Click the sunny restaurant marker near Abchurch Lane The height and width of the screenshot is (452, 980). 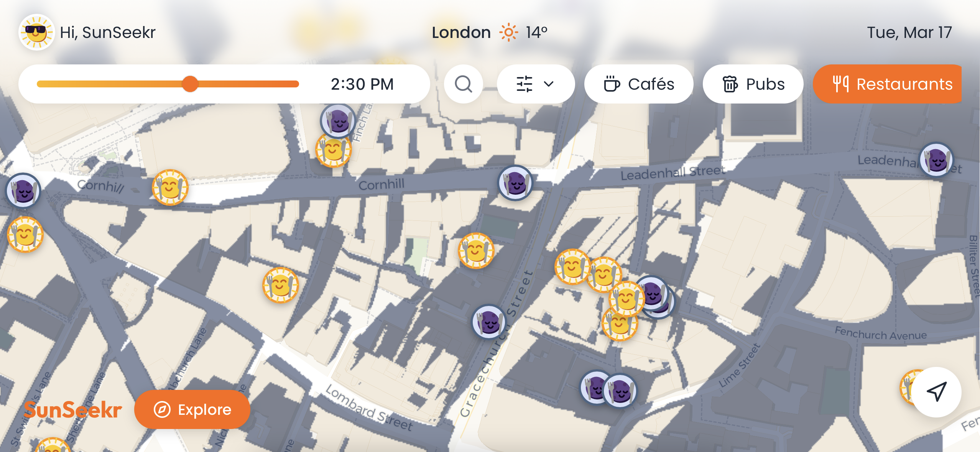pyautogui.click(x=280, y=285)
